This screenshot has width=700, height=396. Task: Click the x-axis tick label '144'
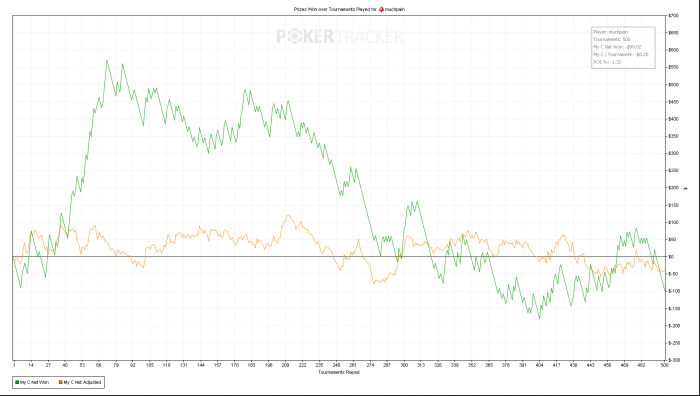(200, 365)
